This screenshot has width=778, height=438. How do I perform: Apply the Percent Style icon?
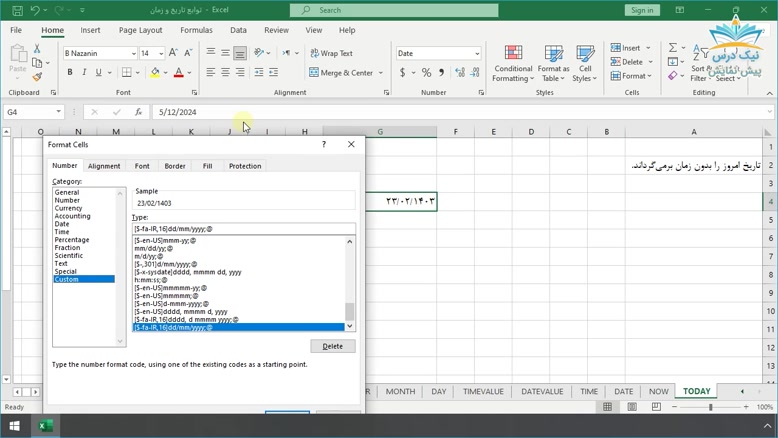click(x=426, y=73)
